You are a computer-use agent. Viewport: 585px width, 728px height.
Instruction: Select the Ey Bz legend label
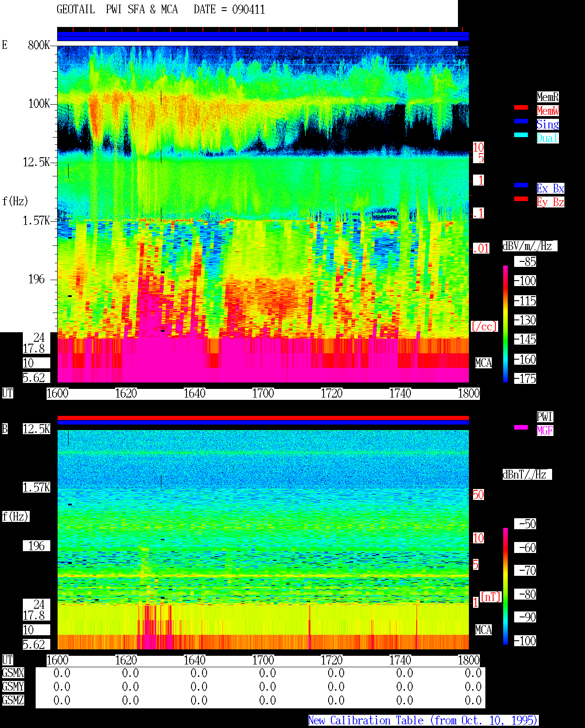550,202
